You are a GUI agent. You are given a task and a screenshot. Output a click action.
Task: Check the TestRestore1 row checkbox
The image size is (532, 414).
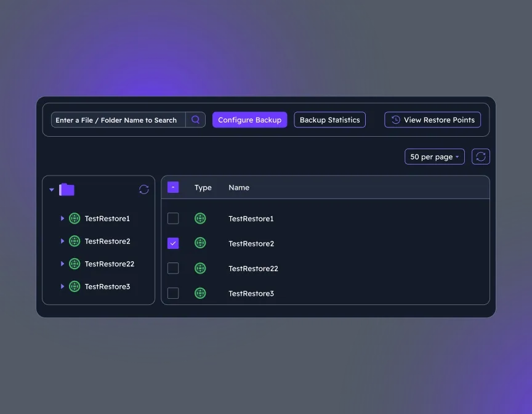point(173,218)
